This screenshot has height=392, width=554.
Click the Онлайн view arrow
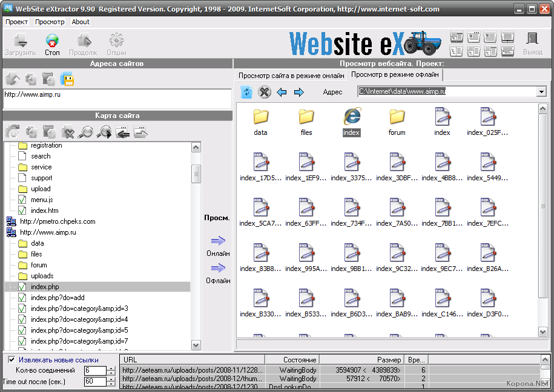tap(218, 241)
